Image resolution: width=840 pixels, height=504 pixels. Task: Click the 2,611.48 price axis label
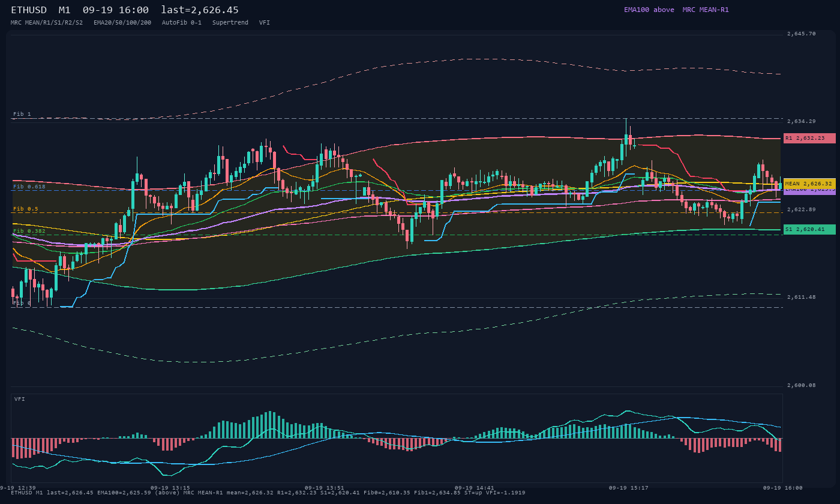pos(801,297)
